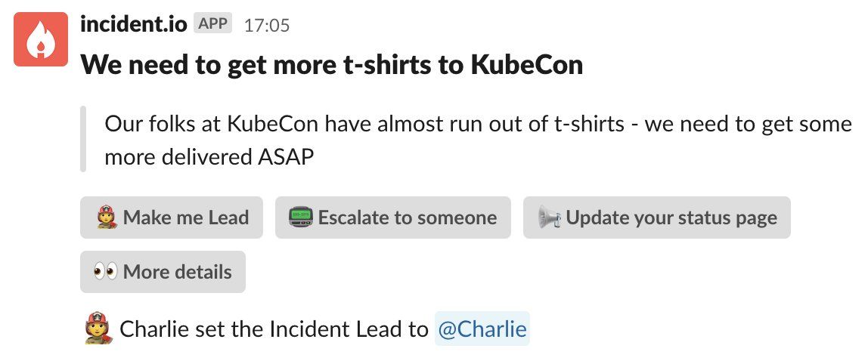Click the APP badge next to incident.io
This screenshot has width=868, height=364.
pos(212,23)
